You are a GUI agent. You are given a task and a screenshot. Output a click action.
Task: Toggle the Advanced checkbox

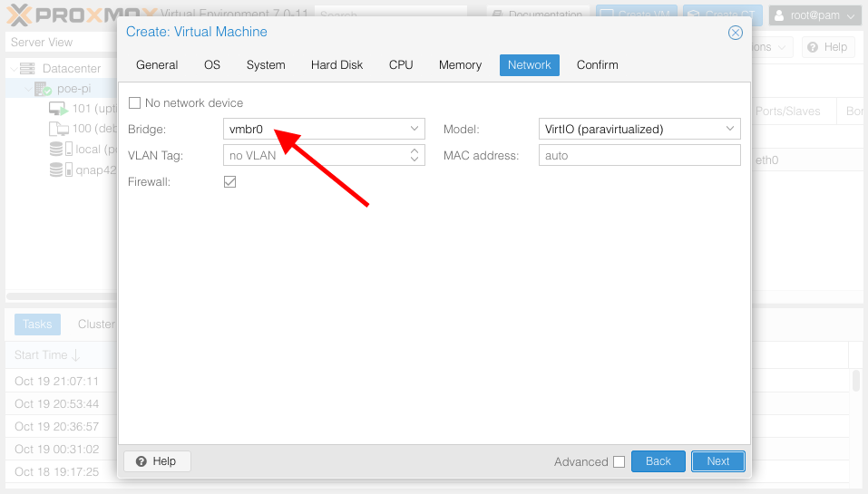pyautogui.click(x=619, y=462)
